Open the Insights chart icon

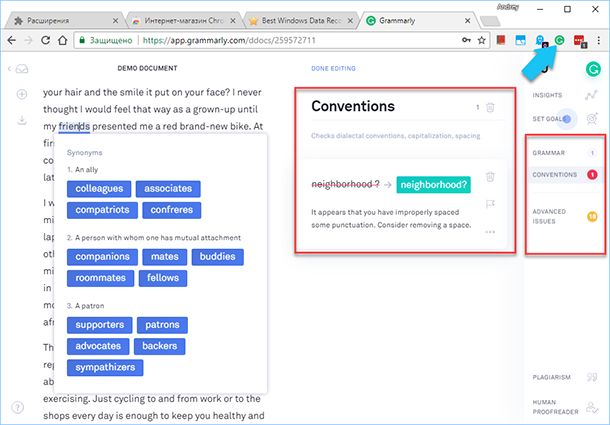(592, 94)
